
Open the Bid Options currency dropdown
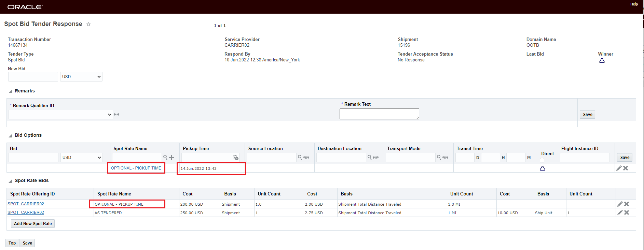(x=82, y=158)
